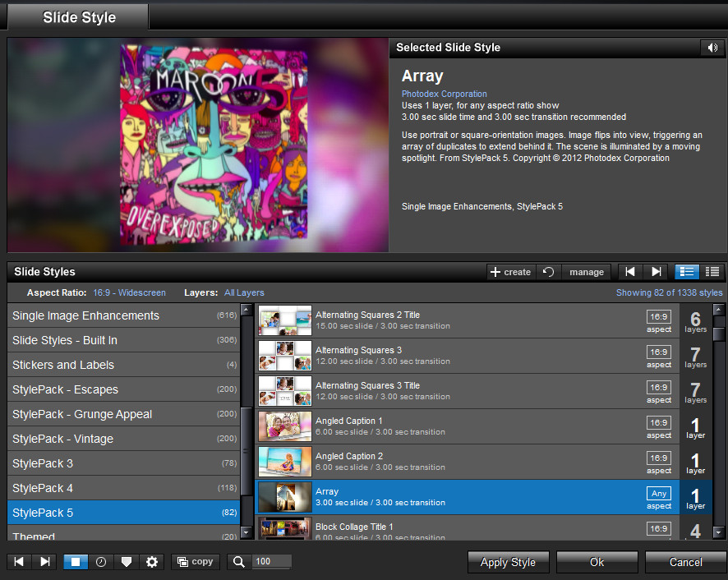Open the Slide Style tab

(x=78, y=17)
